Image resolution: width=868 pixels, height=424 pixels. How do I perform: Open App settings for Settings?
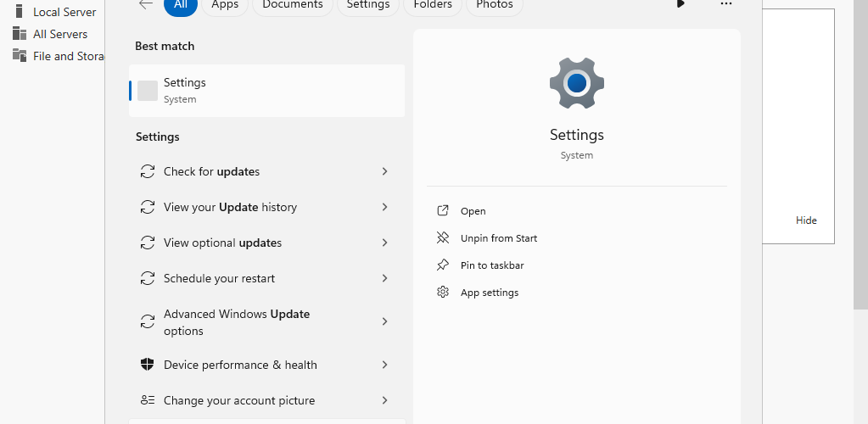[490, 293]
